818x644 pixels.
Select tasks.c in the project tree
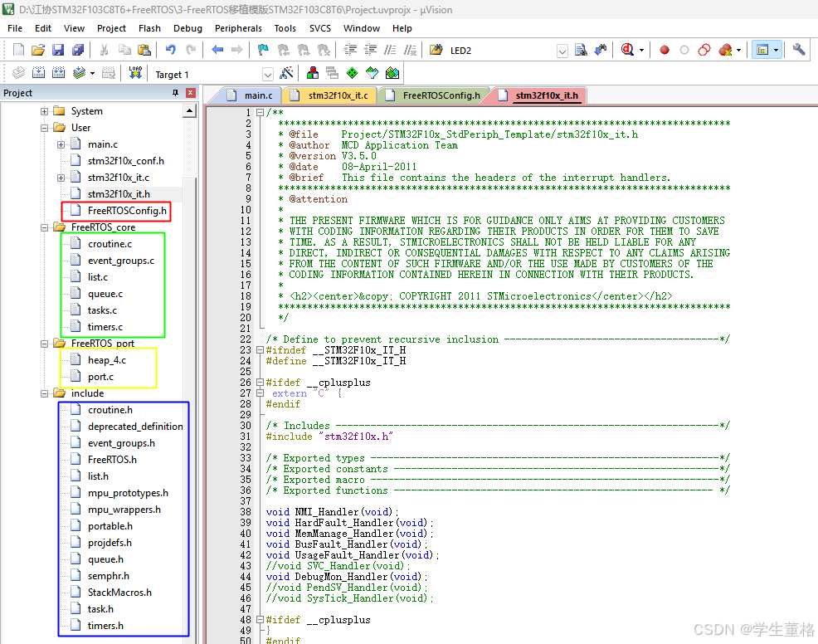click(x=102, y=310)
